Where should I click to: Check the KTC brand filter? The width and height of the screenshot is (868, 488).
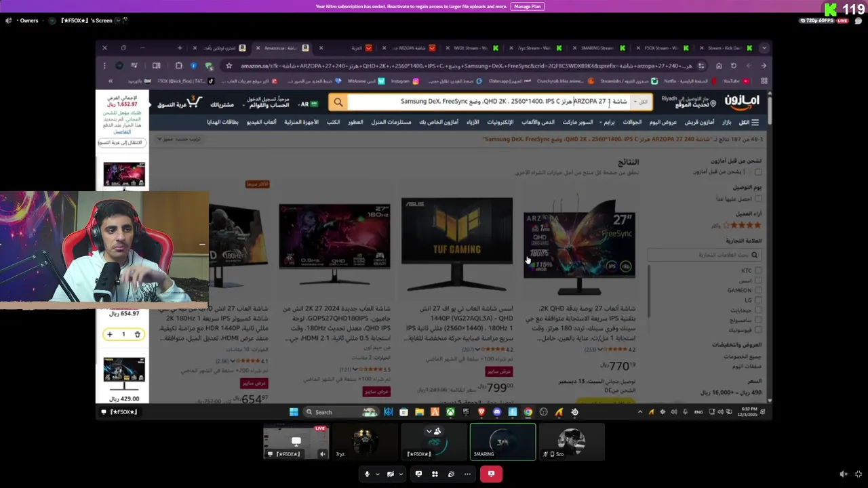coord(758,270)
